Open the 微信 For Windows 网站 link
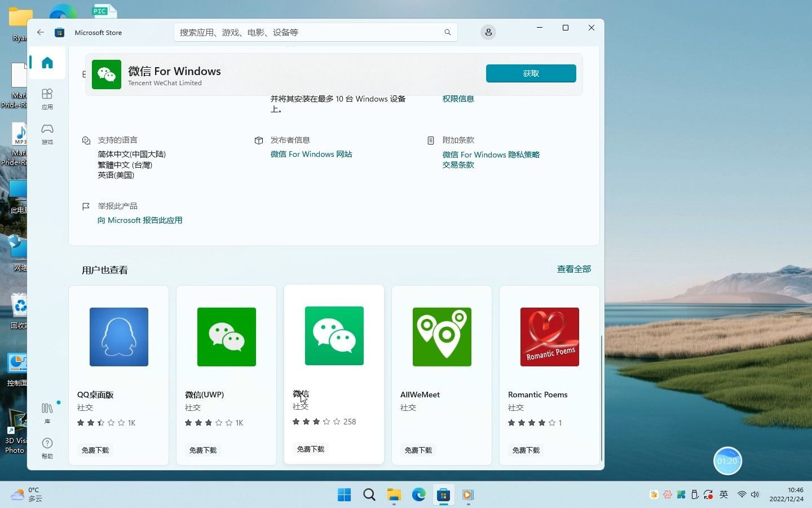 pos(311,154)
